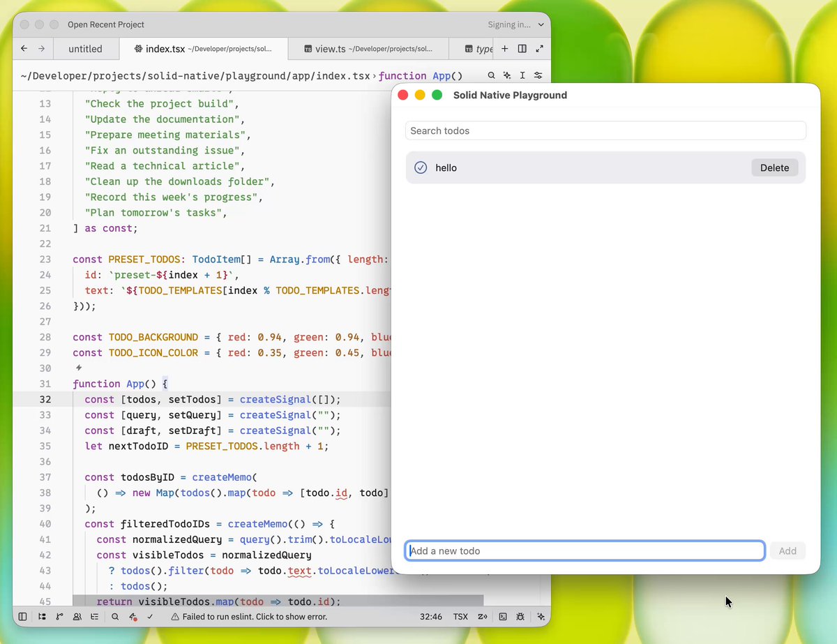This screenshot has width=837, height=644.
Task: Click Open Recent Project in title bar
Action: click(106, 24)
